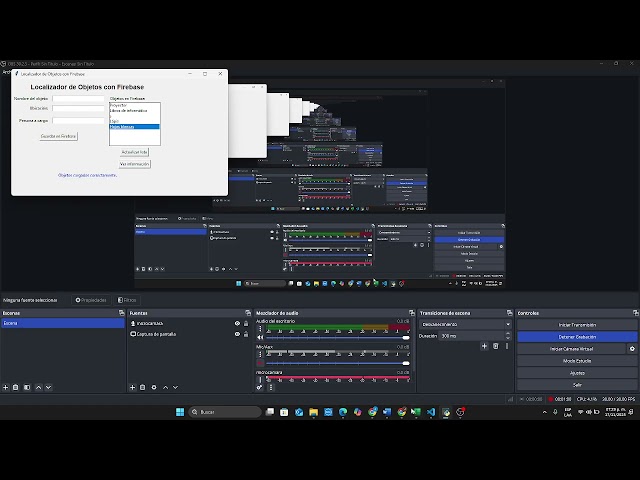Click the Persona a cargo input field
The width and height of the screenshot is (640, 480).
[78, 120]
